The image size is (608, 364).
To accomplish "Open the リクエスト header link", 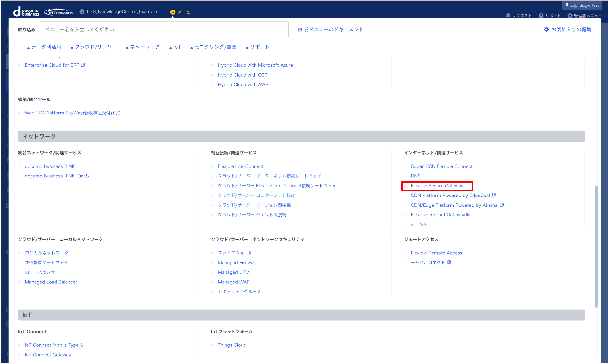I will (x=519, y=15).
